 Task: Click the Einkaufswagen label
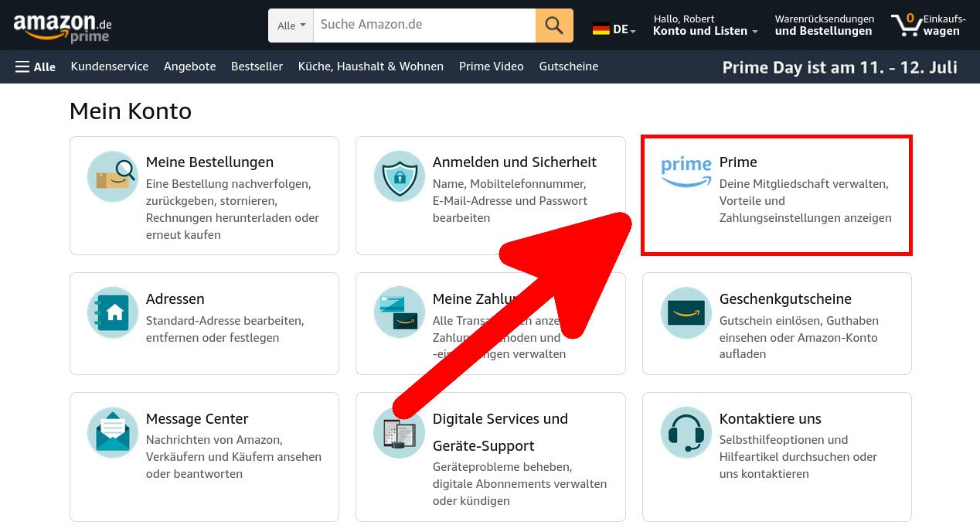click(x=944, y=26)
